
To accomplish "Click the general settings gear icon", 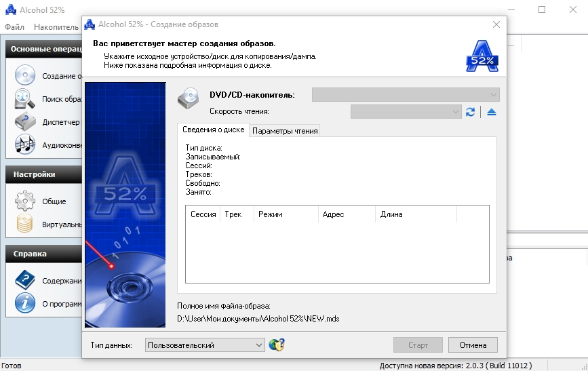I will (x=24, y=201).
